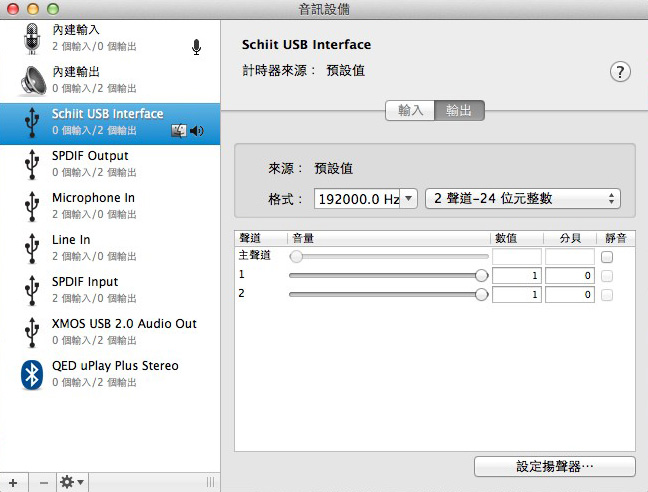The height and width of the screenshot is (492, 648).
Task: Click the 靜音 column header
Action: 616,238
